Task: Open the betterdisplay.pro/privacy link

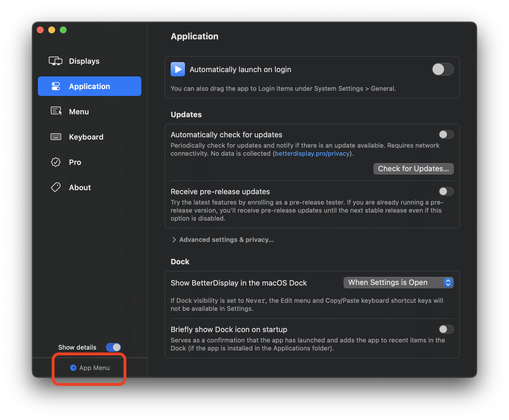Action: click(312, 153)
